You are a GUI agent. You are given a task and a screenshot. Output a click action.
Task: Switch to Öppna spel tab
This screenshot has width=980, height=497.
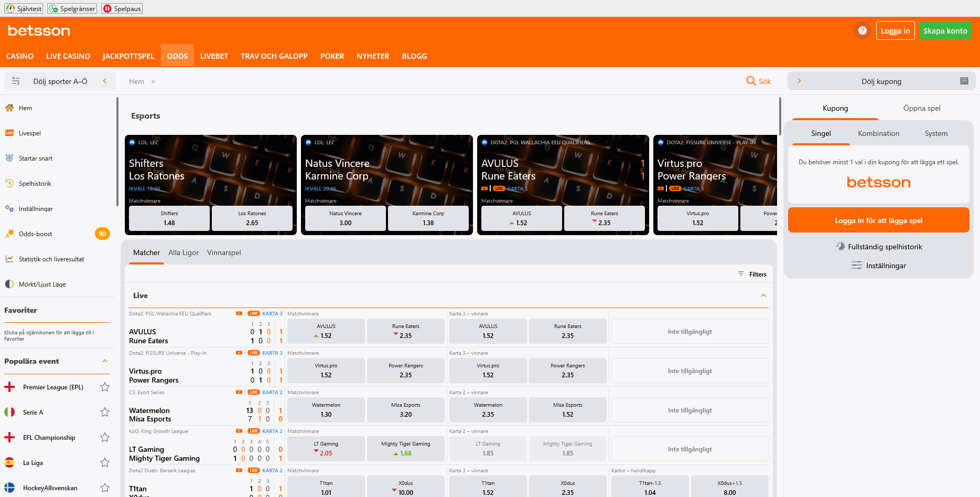[x=922, y=109]
